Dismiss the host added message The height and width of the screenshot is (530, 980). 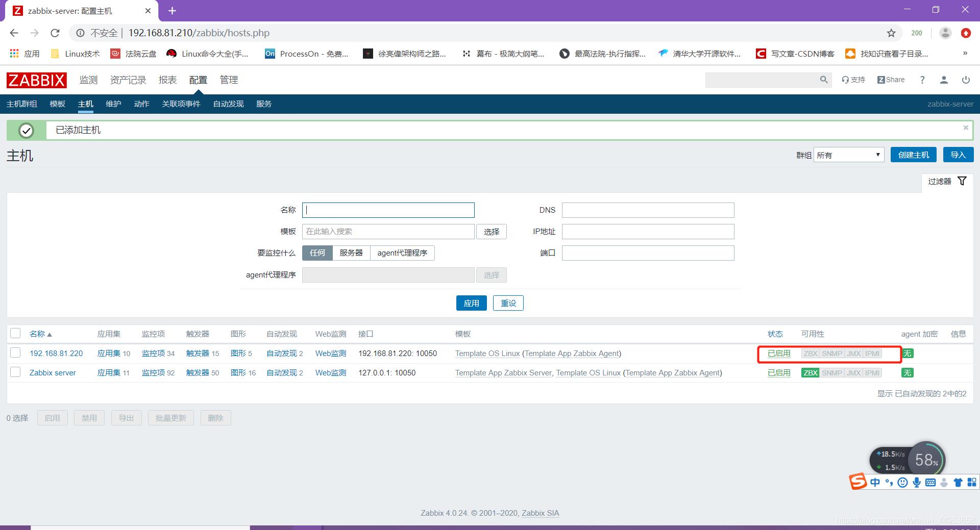(x=966, y=128)
